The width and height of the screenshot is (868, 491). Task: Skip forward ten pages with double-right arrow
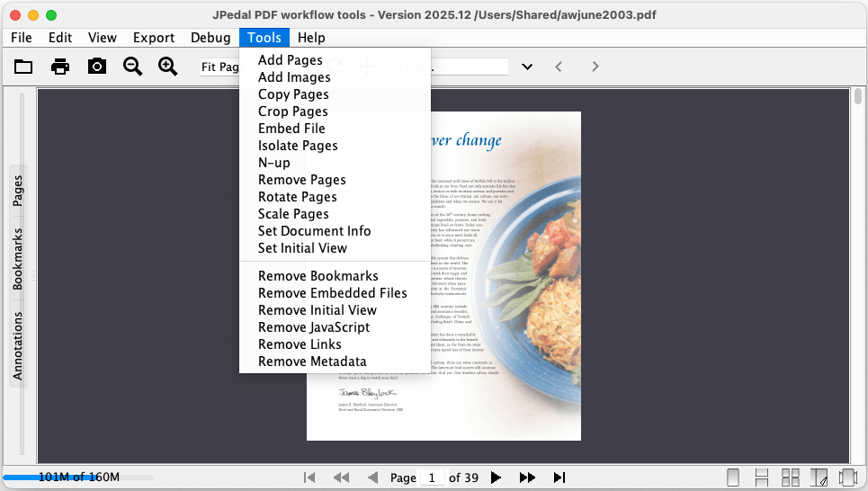pos(528,478)
